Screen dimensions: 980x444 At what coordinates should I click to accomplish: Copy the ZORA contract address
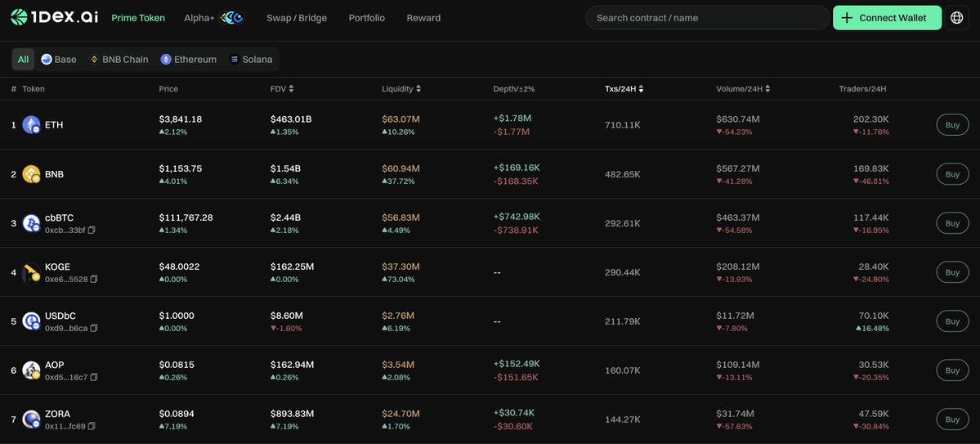click(x=92, y=427)
